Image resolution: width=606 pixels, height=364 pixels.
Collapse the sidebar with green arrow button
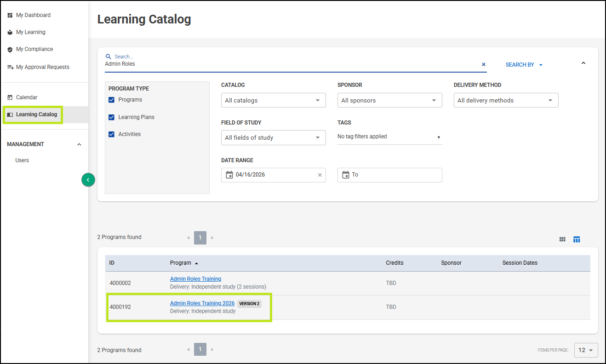[x=88, y=180]
